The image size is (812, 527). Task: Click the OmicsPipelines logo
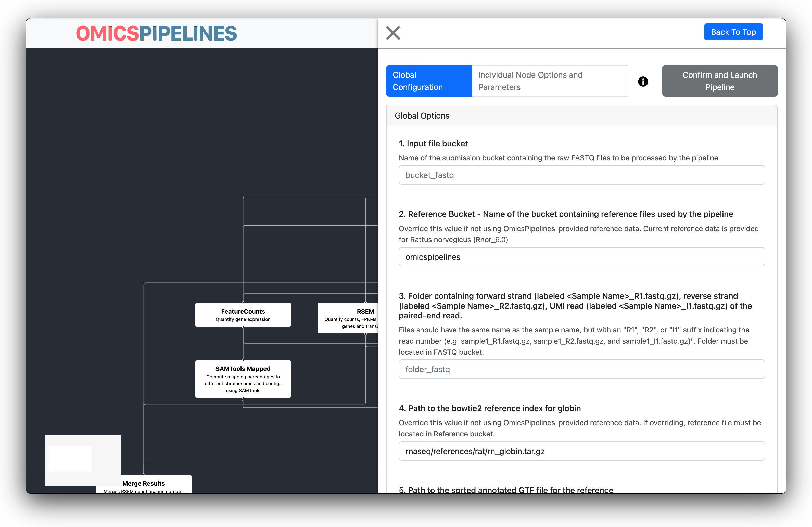156,33
